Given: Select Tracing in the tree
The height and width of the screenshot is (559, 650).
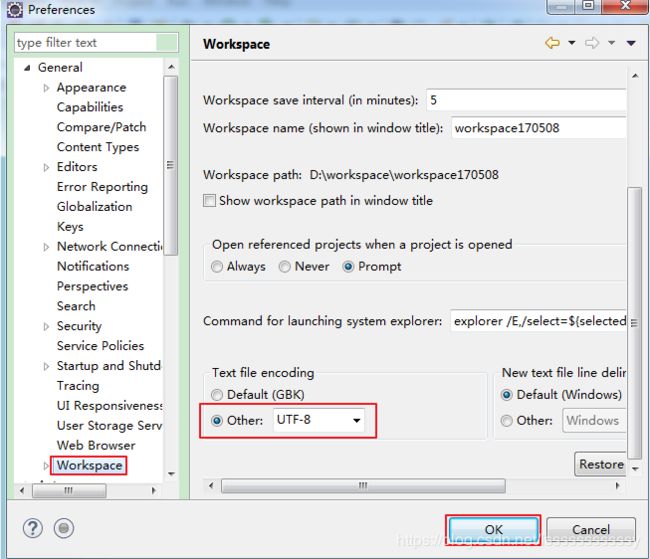Looking at the screenshot, I should click(78, 386).
